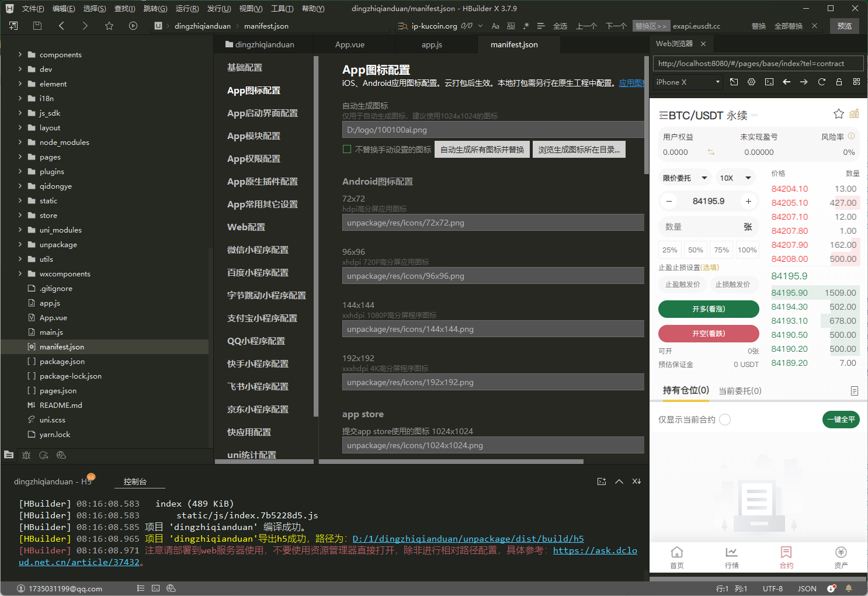Viewport: 868px width, 596px height.
Task: Click the bug debug icon below the file tree
Action: click(x=26, y=455)
